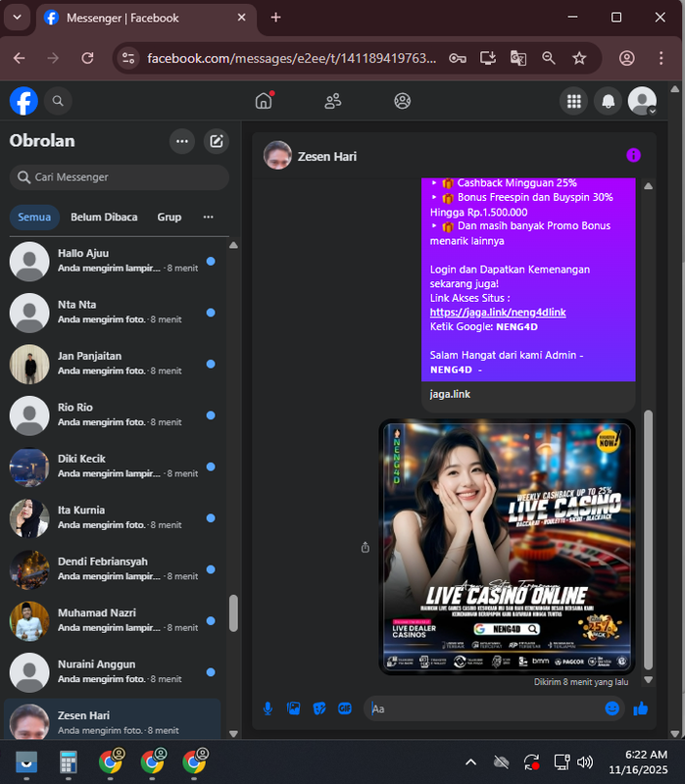
Task: Open the Facebook logo home link
Action: tap(24, 101)
